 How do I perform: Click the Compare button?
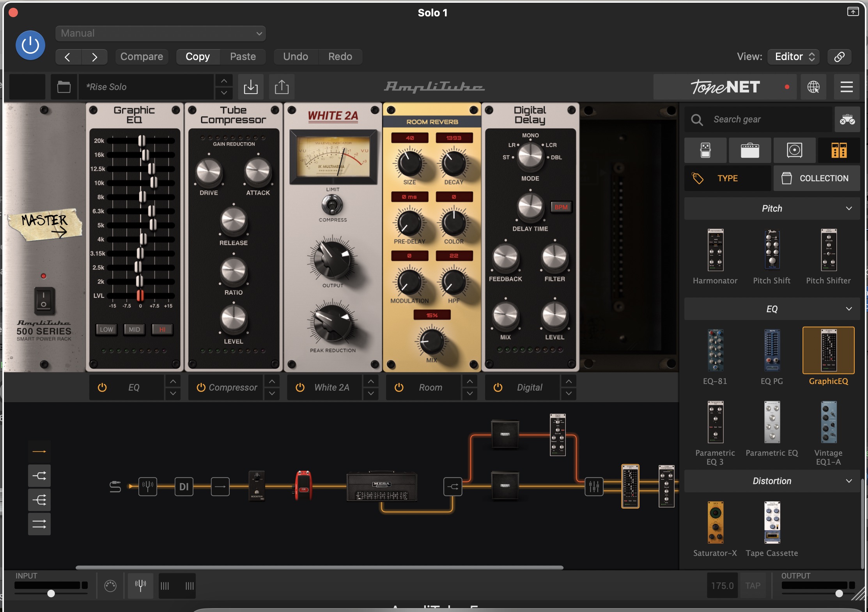coord(142,57)
